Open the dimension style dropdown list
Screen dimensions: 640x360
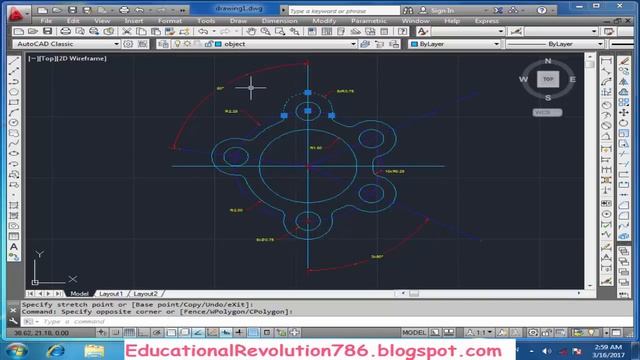(x=594, y=31)
